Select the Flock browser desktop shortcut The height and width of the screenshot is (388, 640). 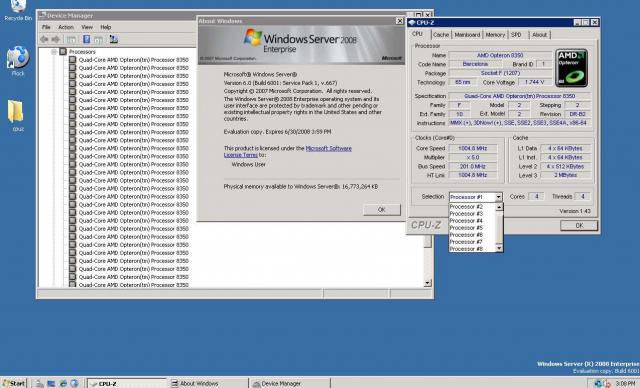coord(18,61)
